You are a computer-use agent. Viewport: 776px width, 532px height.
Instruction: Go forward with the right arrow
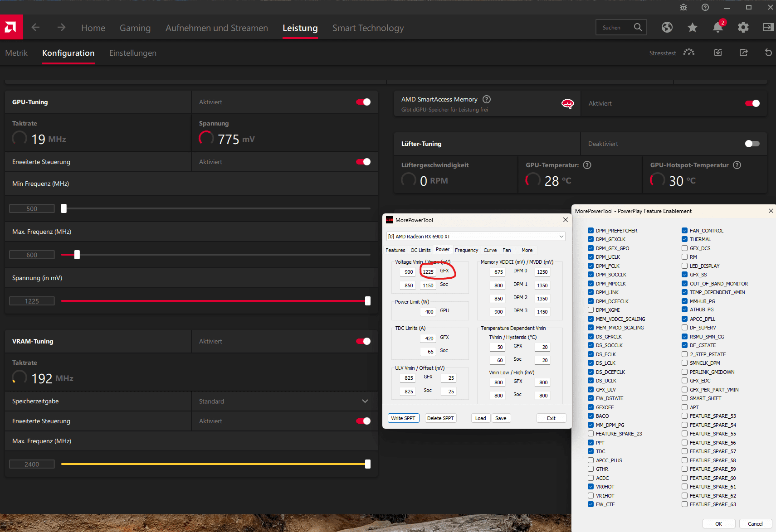click(61, 28)
